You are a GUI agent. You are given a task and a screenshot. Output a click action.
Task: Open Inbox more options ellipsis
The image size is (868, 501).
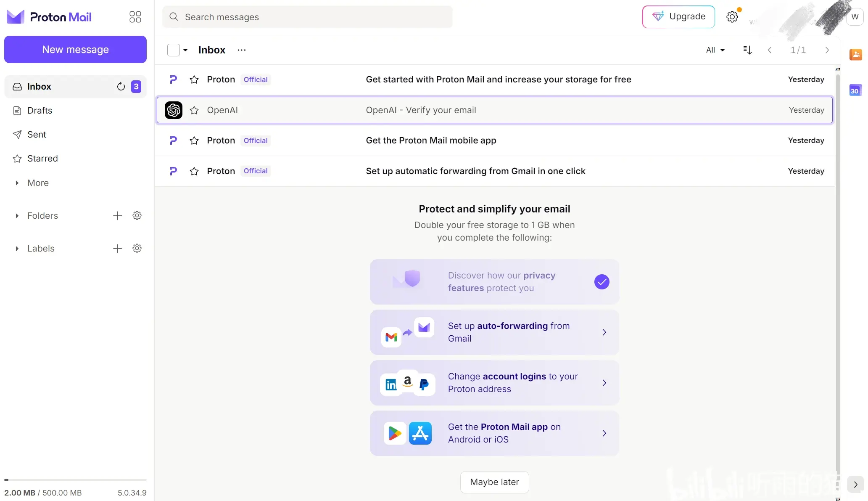(241, 50)
